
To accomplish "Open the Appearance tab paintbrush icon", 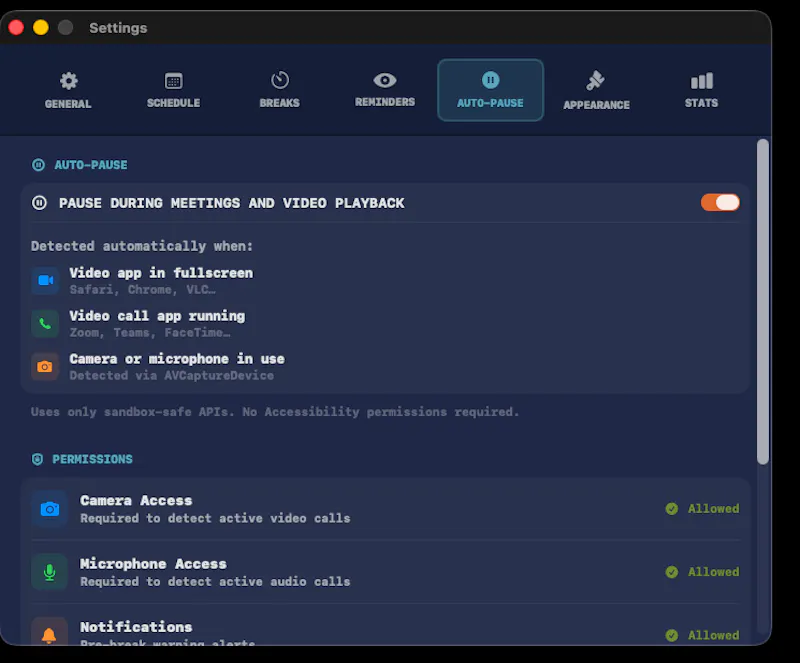I will [595, 81].
